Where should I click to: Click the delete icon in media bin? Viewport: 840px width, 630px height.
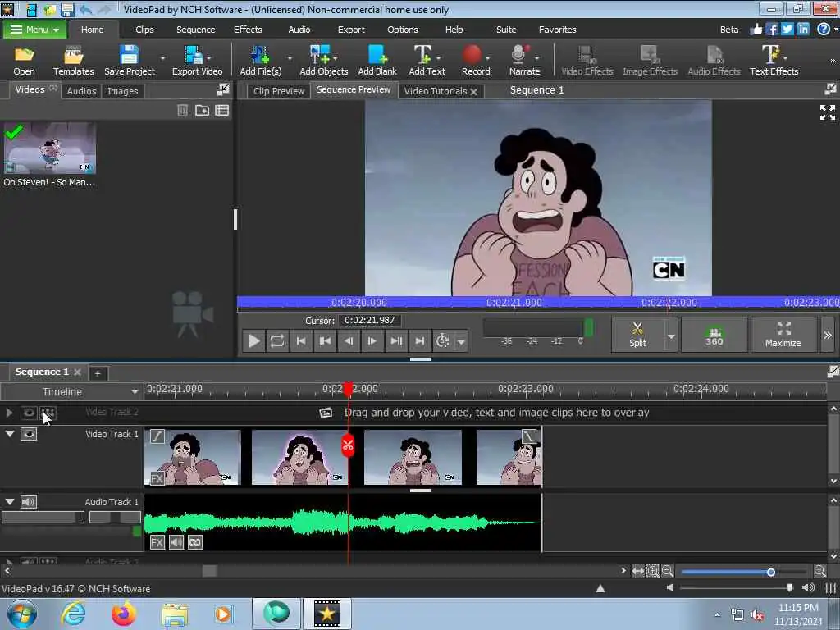pos(182,111)
